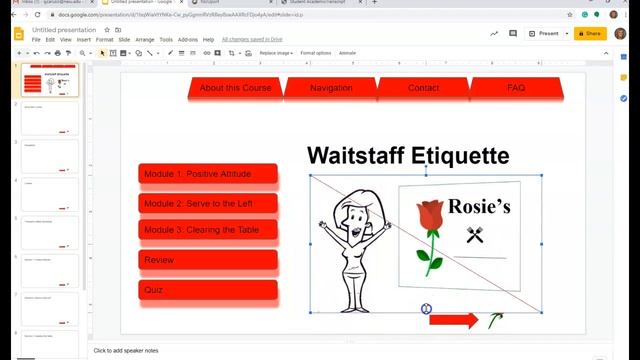Star the presentation with the star icon
The image size is (640, 360).
(107, 30)
